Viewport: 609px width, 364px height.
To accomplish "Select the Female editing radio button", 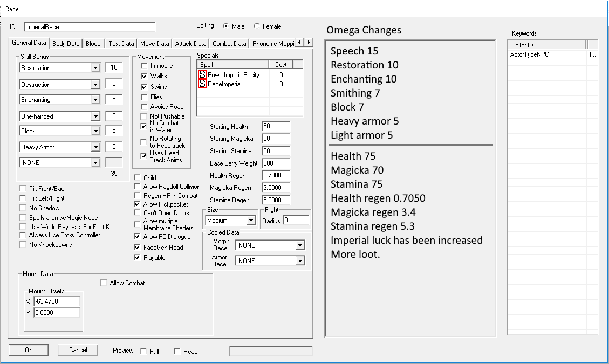I will click(256, 26).
